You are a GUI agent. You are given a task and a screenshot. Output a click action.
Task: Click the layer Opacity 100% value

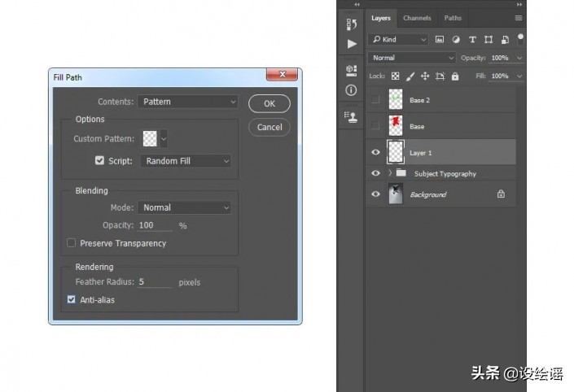pos(501,58)
